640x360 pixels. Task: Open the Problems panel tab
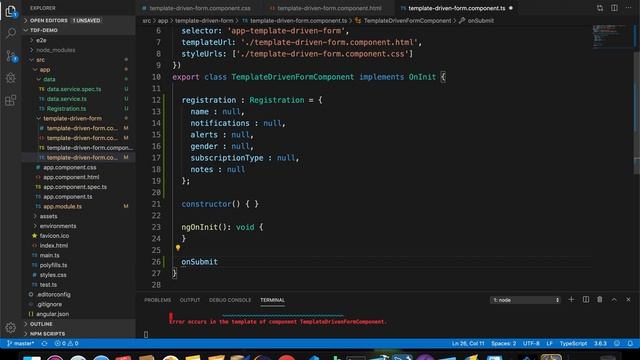158,300
